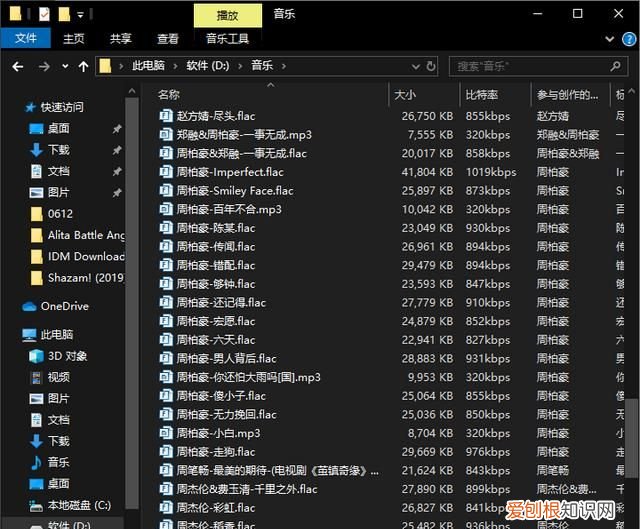Open the quick access toolbar dropdown
The height and width of the screenshot is (529, 640).
(80, 15)
